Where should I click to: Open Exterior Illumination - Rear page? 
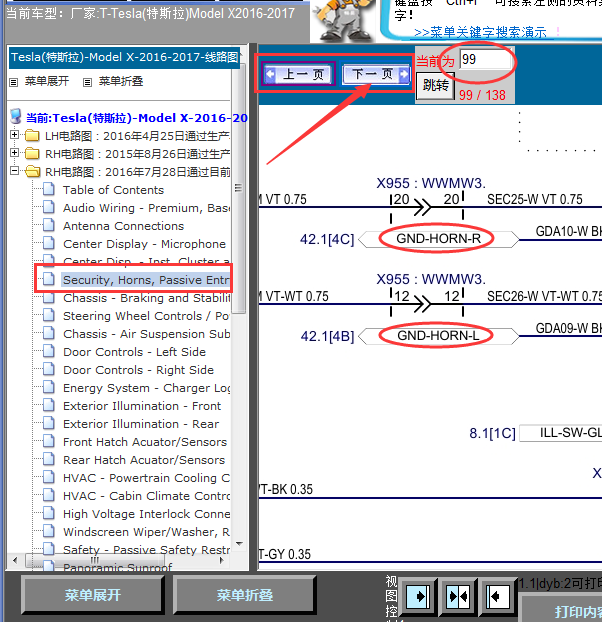(x=141, y=424)
